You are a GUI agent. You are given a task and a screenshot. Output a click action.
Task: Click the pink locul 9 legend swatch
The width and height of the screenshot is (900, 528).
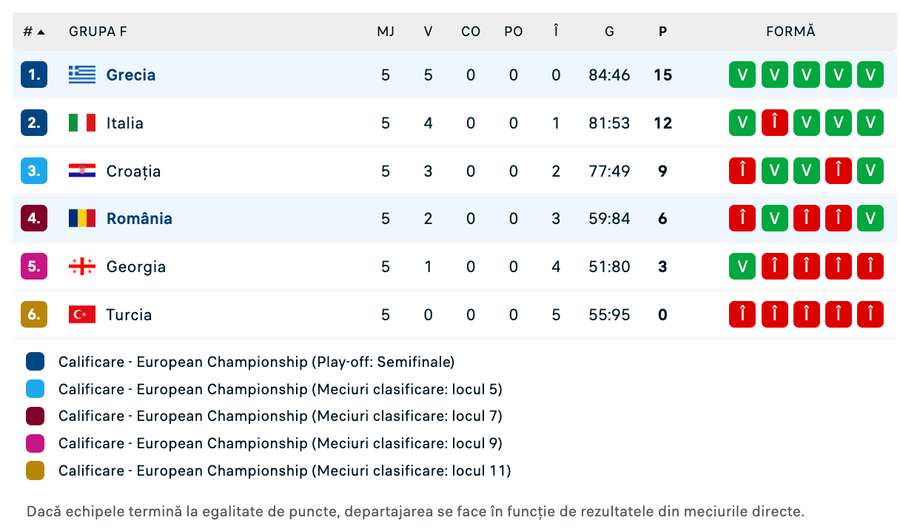(36, 443)
